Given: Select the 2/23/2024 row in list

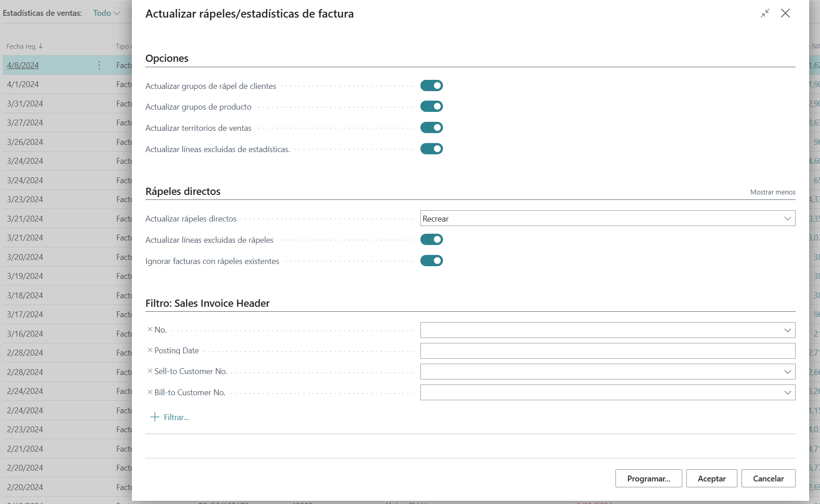Looking at the screenshot, I should pos(67,430).
